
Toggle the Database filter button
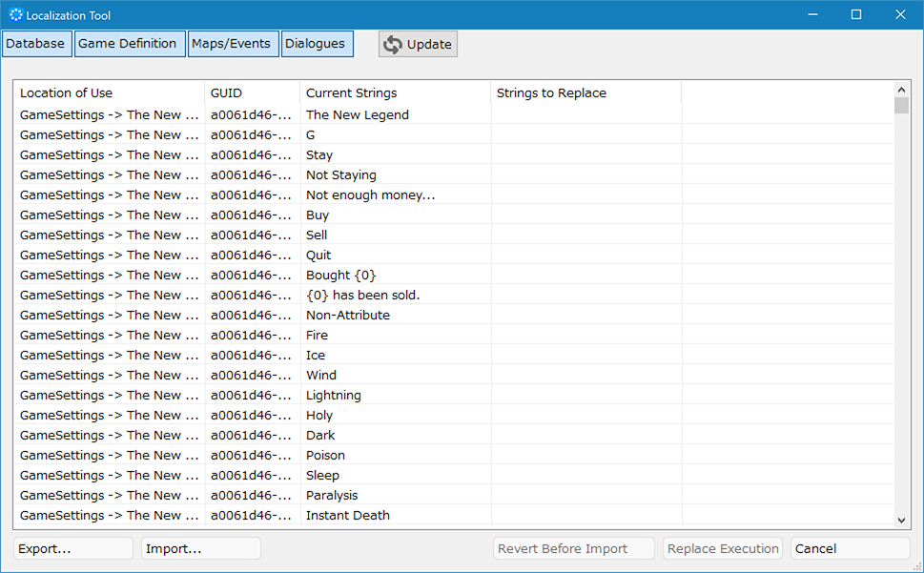36,44
